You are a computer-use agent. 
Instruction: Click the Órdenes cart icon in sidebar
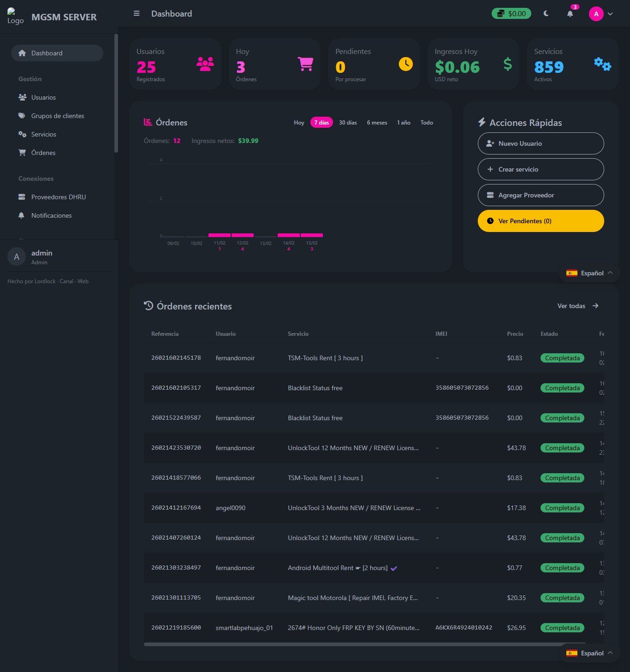(x=22, y=153)
